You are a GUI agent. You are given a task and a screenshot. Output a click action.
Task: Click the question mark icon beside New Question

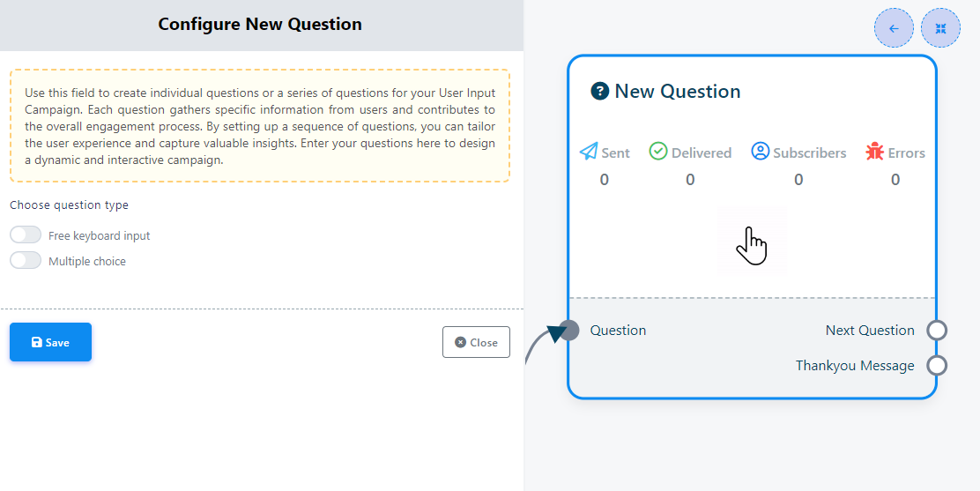pos(600,91)
